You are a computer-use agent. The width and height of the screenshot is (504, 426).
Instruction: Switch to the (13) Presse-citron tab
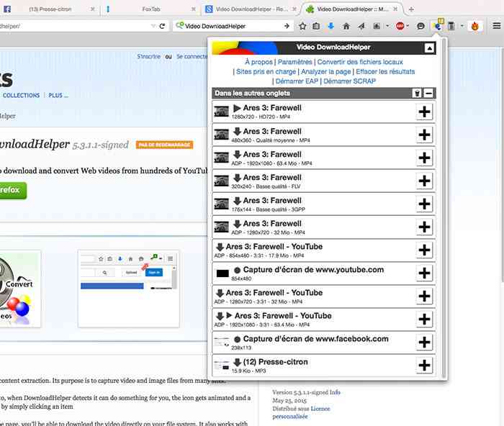tap(50, 9)
